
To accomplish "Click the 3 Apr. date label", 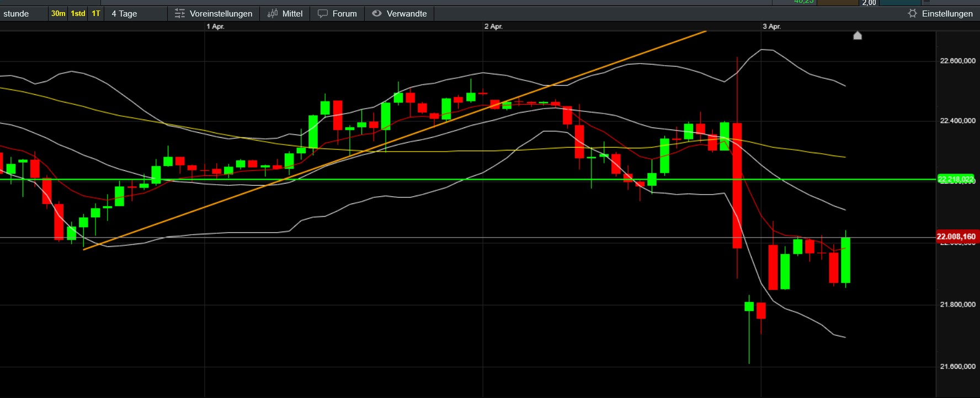I will coord(772,26).
